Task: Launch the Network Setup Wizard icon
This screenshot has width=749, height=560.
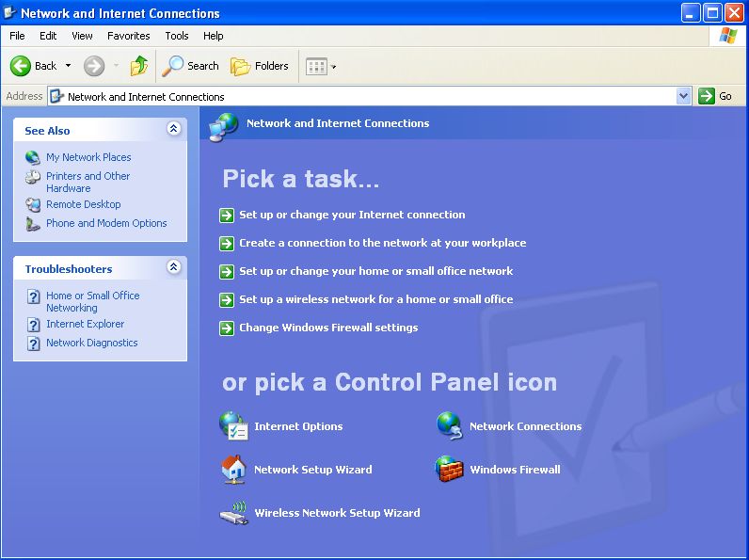Action: click(x=233, y=470)
